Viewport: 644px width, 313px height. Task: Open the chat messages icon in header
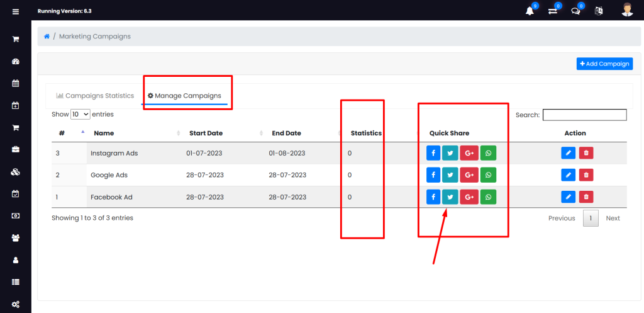click(x=576, y=11)
